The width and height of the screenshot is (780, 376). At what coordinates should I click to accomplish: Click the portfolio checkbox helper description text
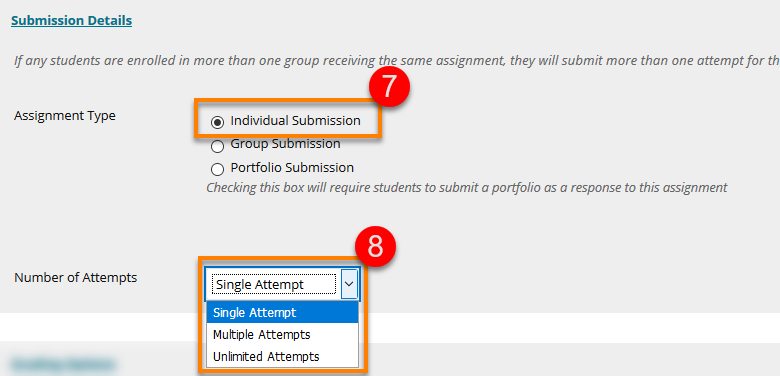(467, 188)
